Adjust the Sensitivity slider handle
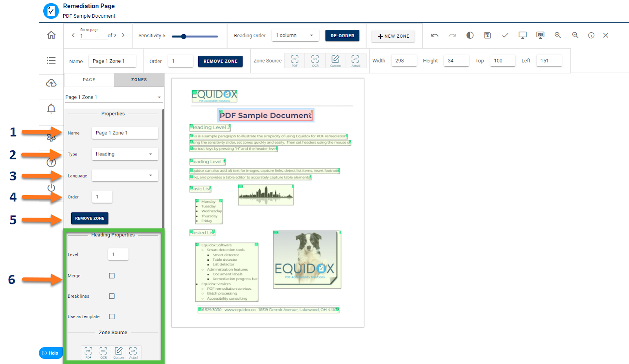The width and height of the screenshot is (629, 364). [184, 37]
